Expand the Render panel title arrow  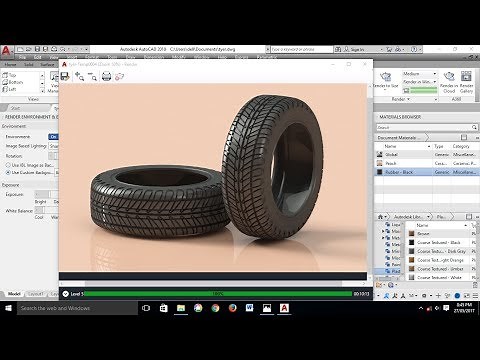(408, 99)
